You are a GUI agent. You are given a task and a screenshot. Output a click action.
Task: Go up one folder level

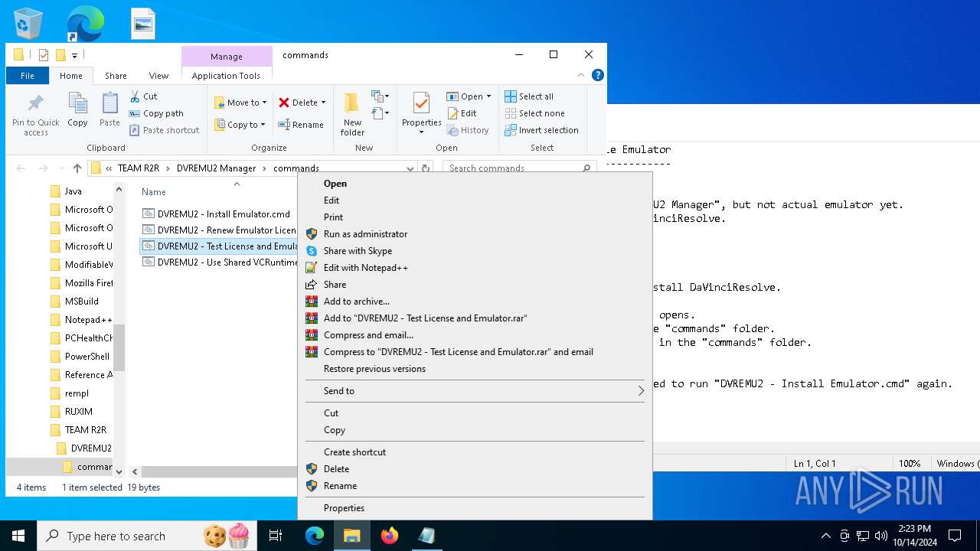pos(77,168)
